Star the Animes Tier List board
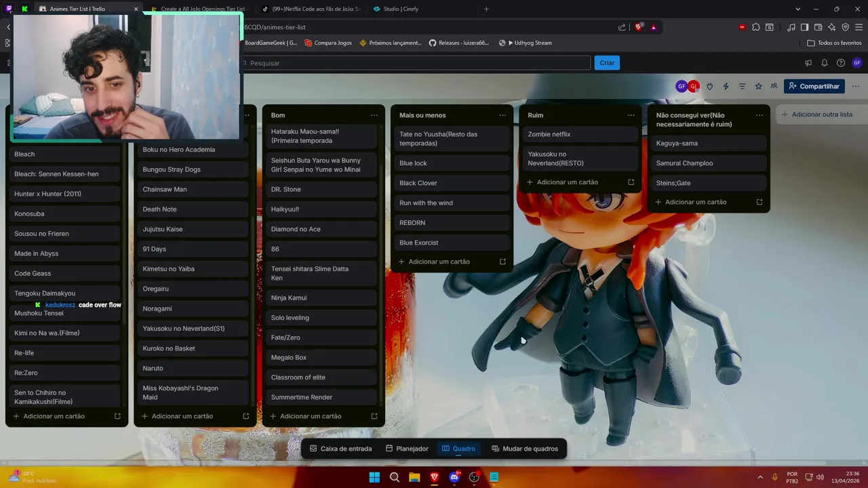Viewport: 868px width, 488px height. pos(759,86)
